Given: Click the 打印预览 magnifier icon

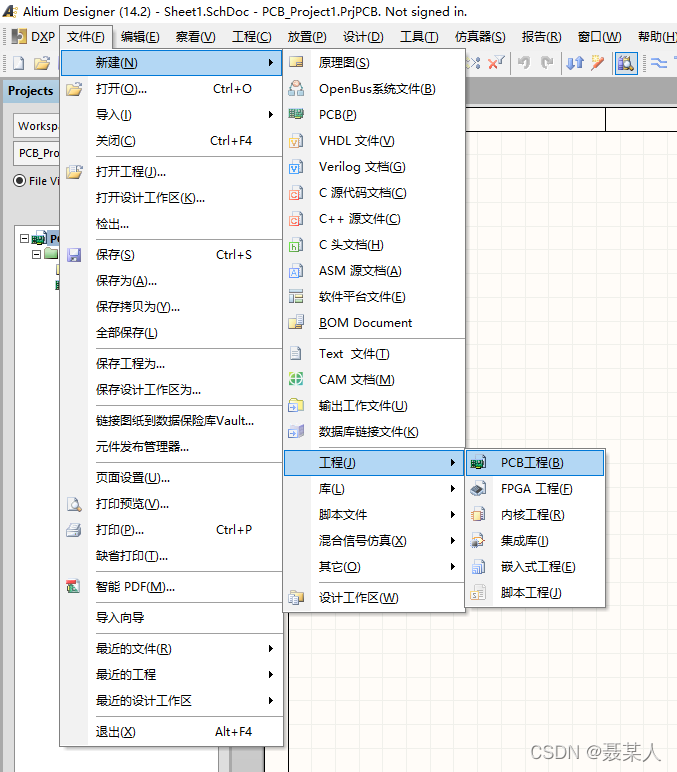Looking at the screenshot, I should [74, 504].
